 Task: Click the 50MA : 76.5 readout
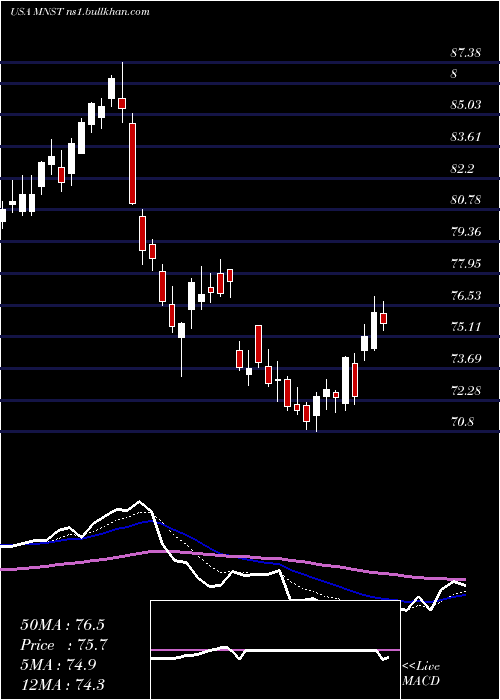64,625
